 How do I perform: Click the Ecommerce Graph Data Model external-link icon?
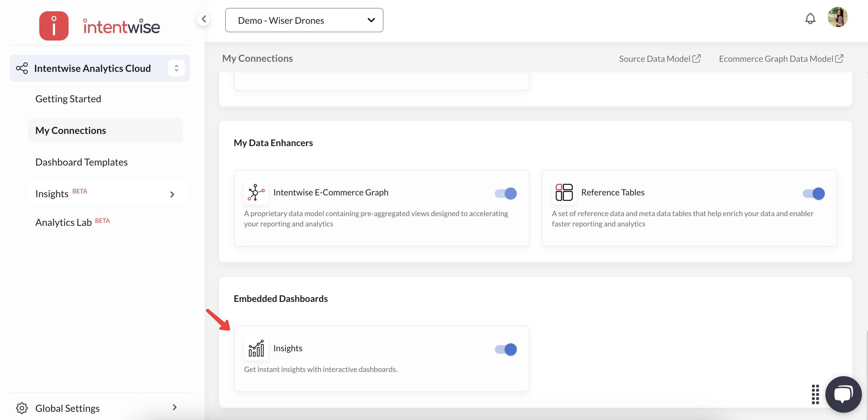pyautogui.click(x=839, y=58)
